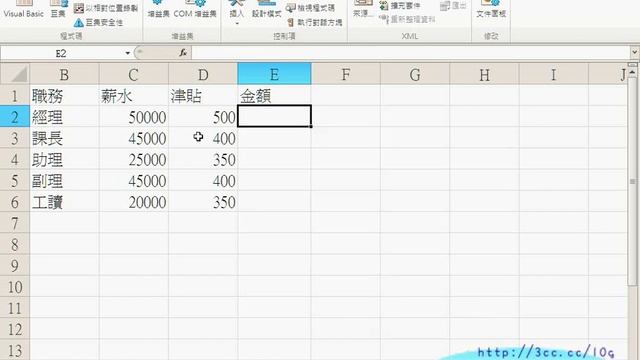Select row 1 header
Screen dimensions: 640x360
15,96
